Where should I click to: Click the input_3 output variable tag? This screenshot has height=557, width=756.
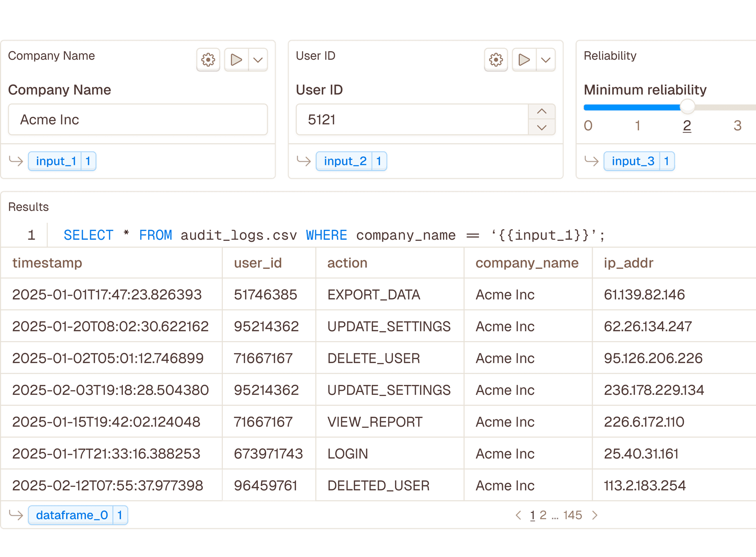coord(633,161)
